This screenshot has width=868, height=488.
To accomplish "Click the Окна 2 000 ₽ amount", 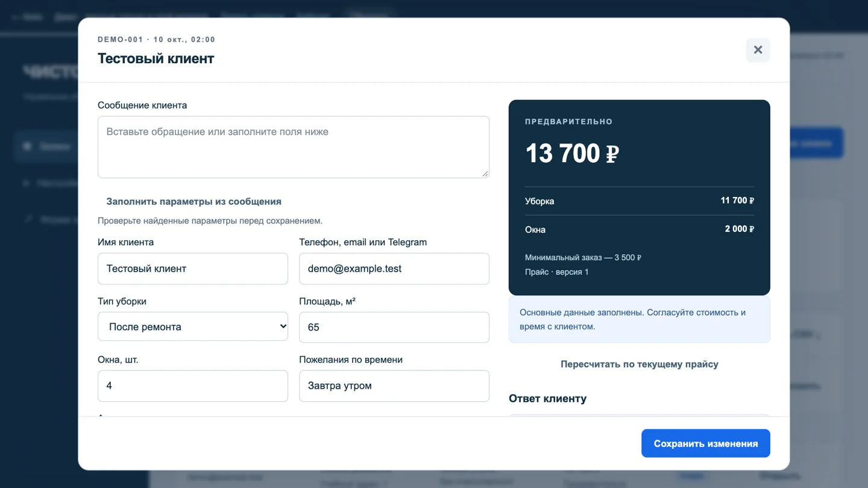I will (740, 229).
